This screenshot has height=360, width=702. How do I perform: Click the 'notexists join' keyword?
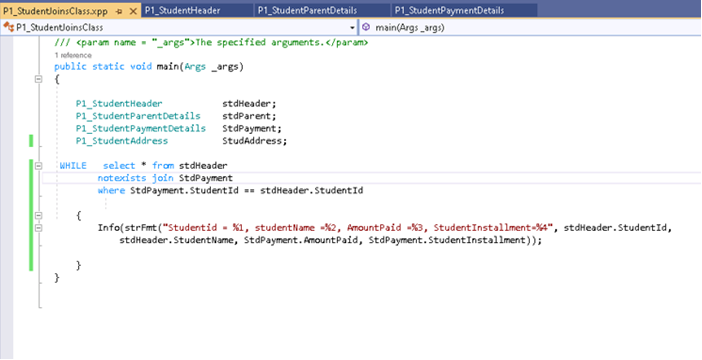pos(136,178)
